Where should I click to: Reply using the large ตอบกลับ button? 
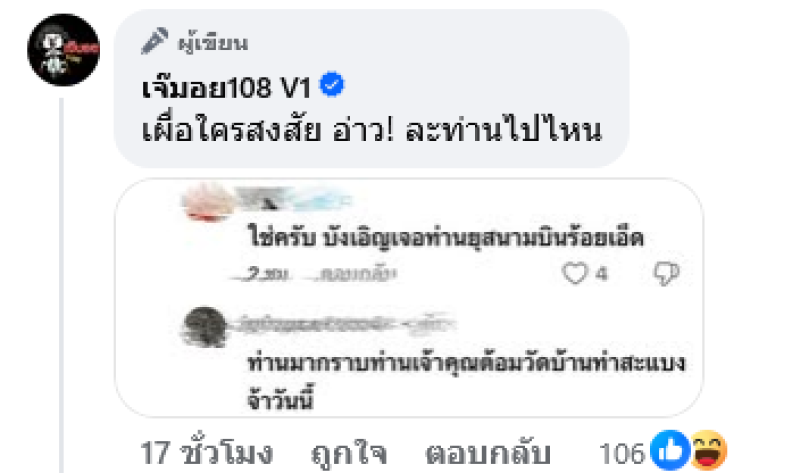(x=488, y=454)
